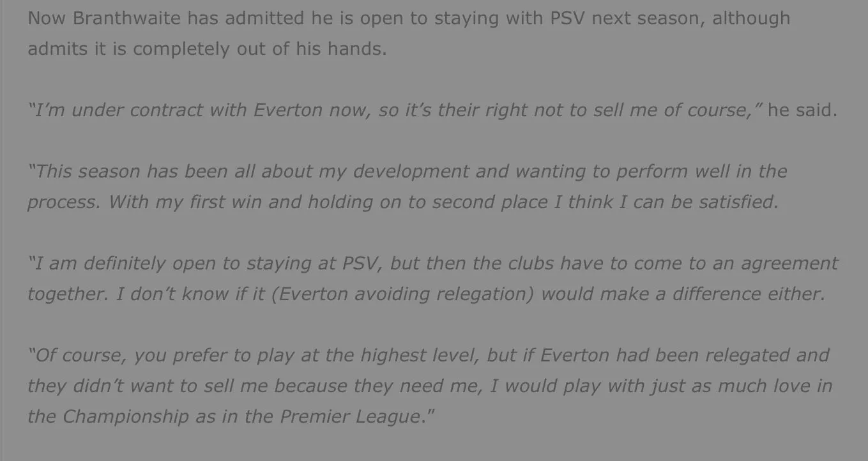Image resolution: width=868 pixels, height=461 pixels.
Task: Click the word "Now" starting the article text
Action: coord(47,18)
